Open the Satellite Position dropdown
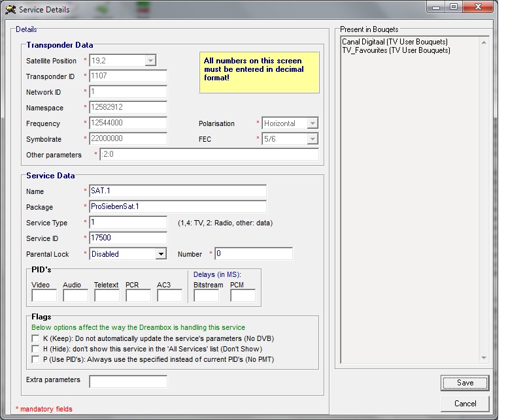 (x=150, y=61)
